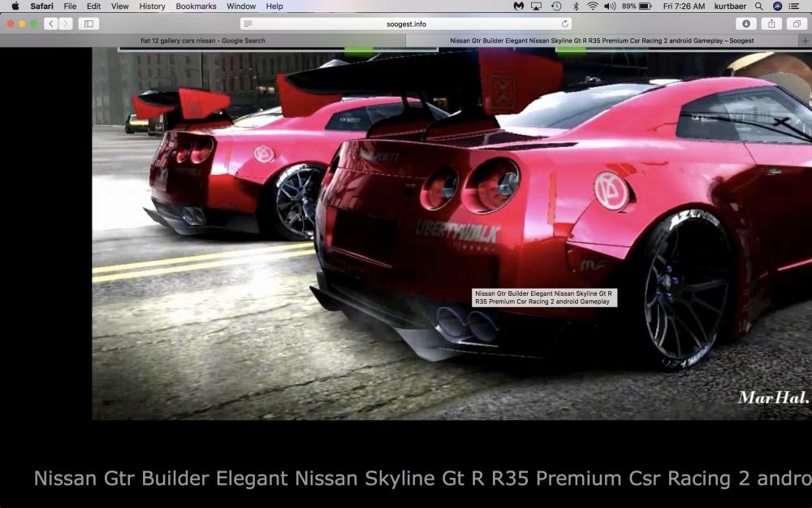
Task: Go back to the previous page
Action: pos(50,24)
